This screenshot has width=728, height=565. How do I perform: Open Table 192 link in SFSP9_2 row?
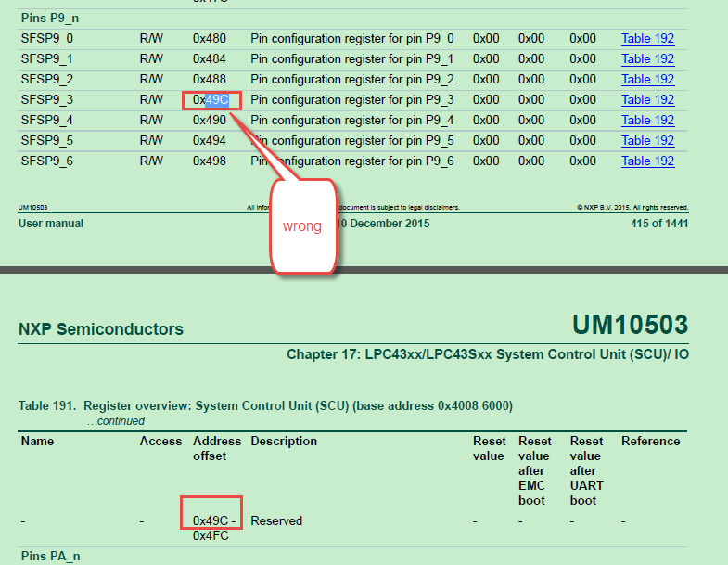647,80
